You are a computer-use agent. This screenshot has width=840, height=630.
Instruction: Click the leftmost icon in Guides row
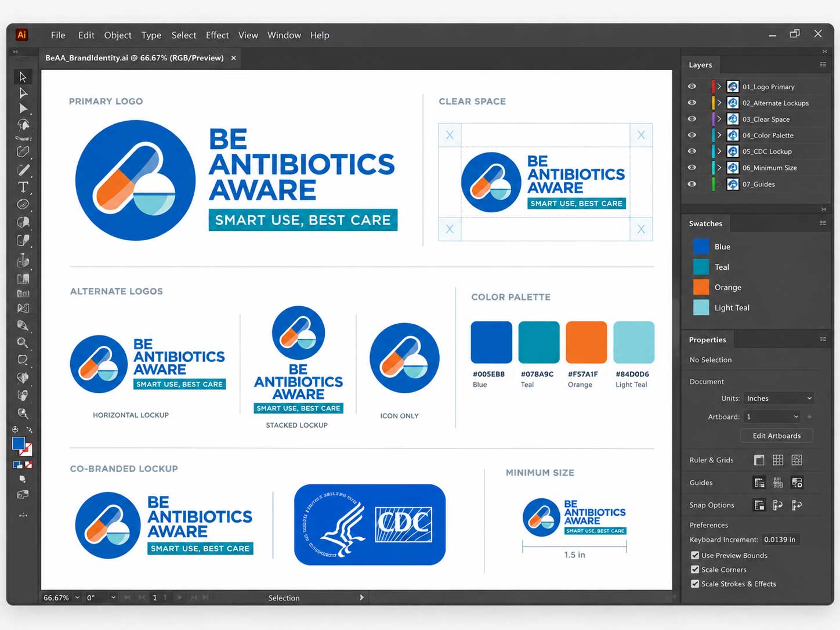point(759,483)
